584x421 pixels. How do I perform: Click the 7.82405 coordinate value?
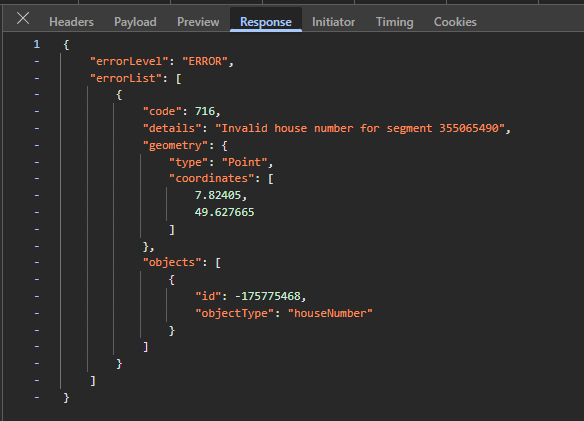point(218,195)
